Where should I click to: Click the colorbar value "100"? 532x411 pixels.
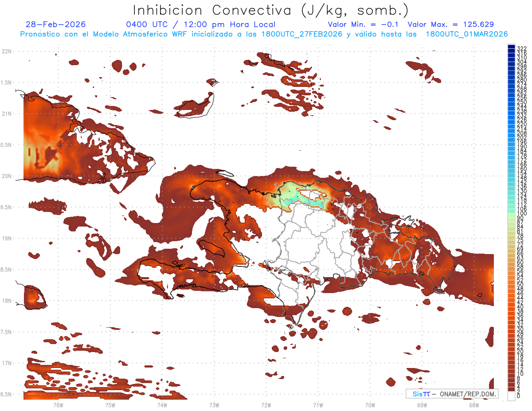522,214
